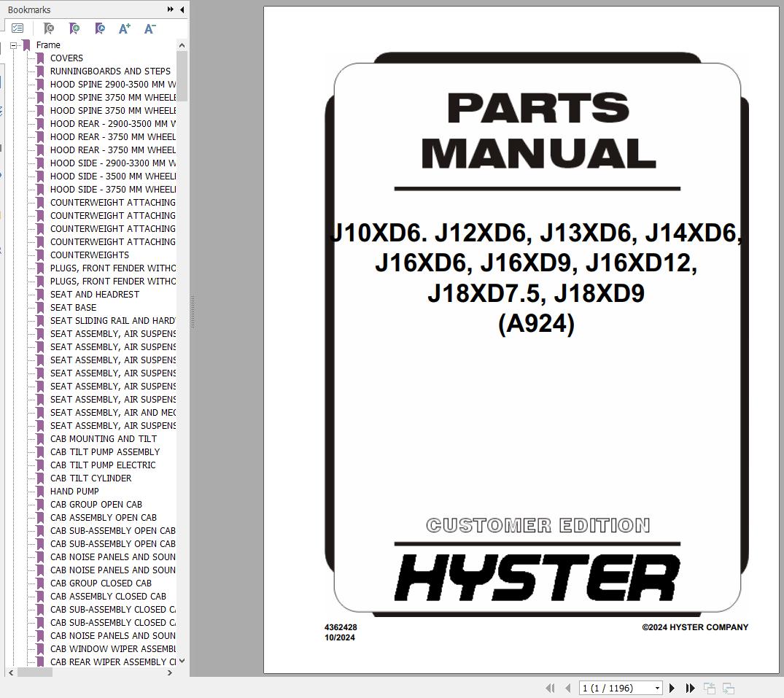Open CAB TILT PUMP ASSEMBLY bookmark
The height and width of the screenshot is (698, 784).
tap(105, 451)
